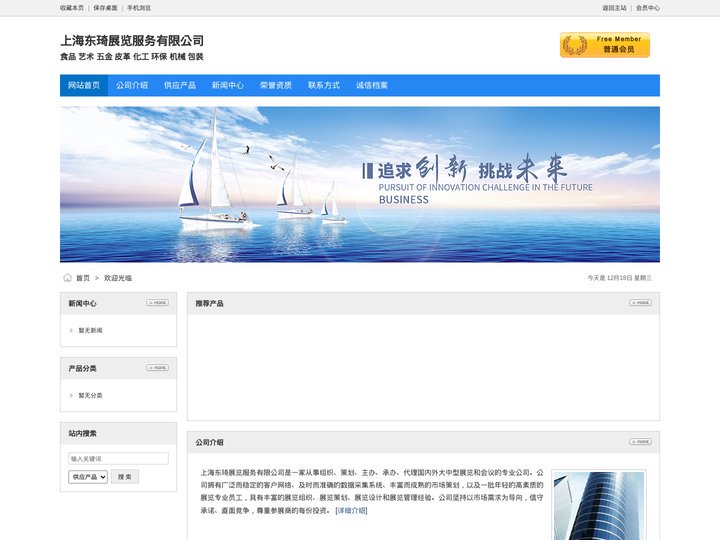Open the 供应产品 search type dropdown
This screenshot has width=720, height=540.
pyautogui.click(x=88, y=477)
